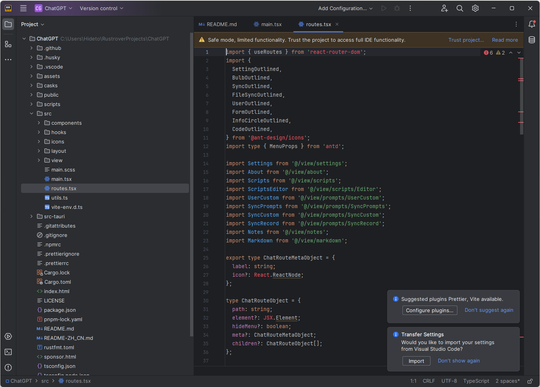The width and height of the screenshot is (540, 387).
Task: Open the Structure tool window icon
Action: (x=8, y=44)
